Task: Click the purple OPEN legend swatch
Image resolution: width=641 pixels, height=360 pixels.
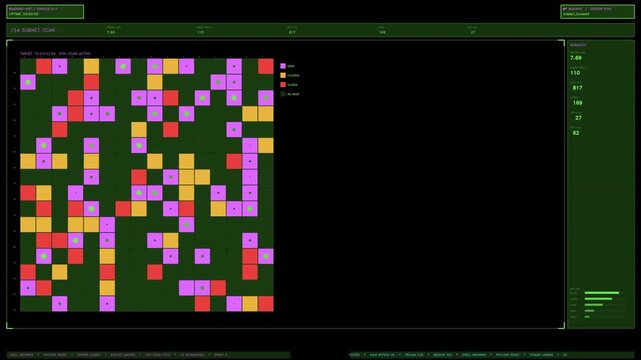Action: [283, 66]
